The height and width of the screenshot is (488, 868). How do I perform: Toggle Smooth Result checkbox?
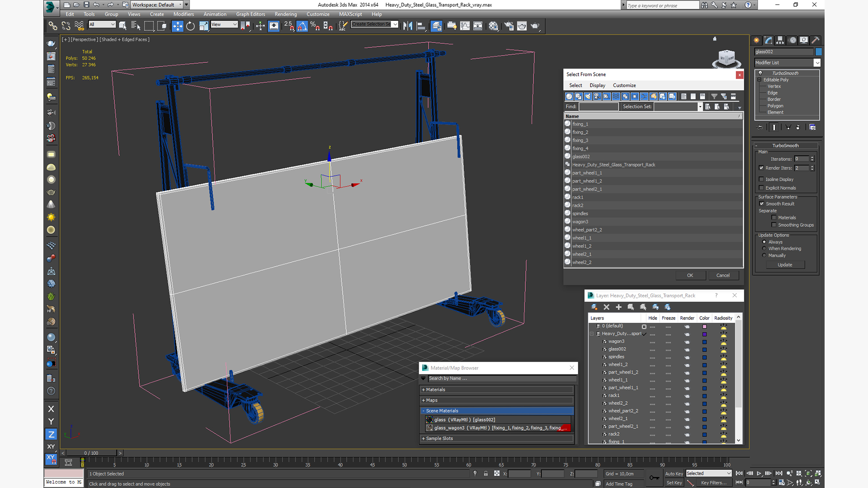[761, 203]
